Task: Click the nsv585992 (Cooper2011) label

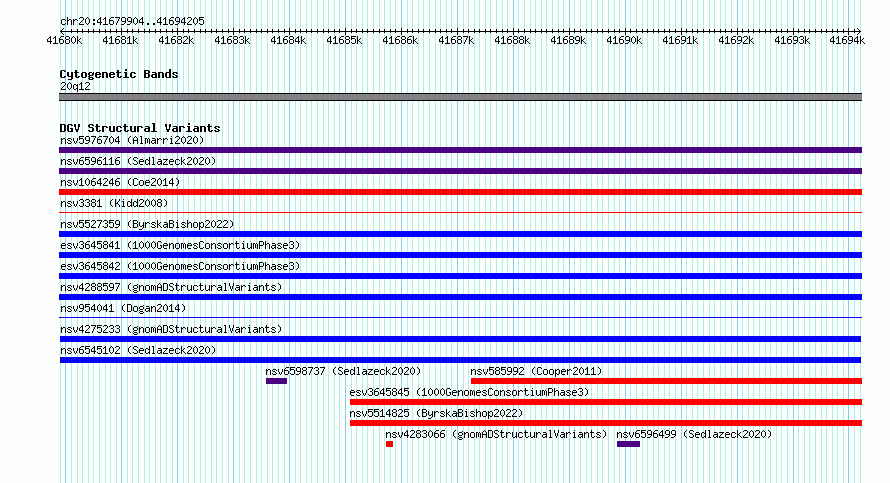Action: click(536, 371)
